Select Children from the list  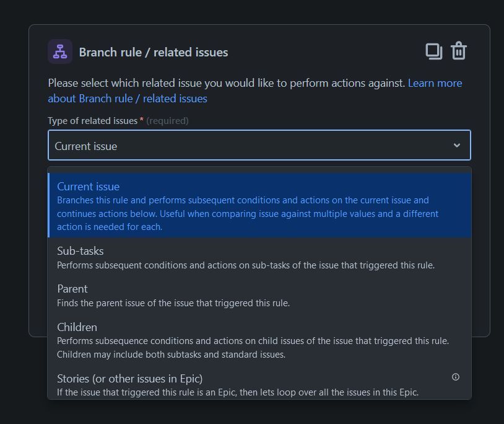coord(259,340)
